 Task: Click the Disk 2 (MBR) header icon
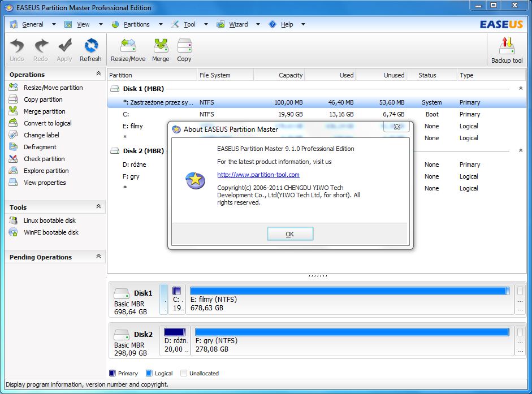pos(115,151)
